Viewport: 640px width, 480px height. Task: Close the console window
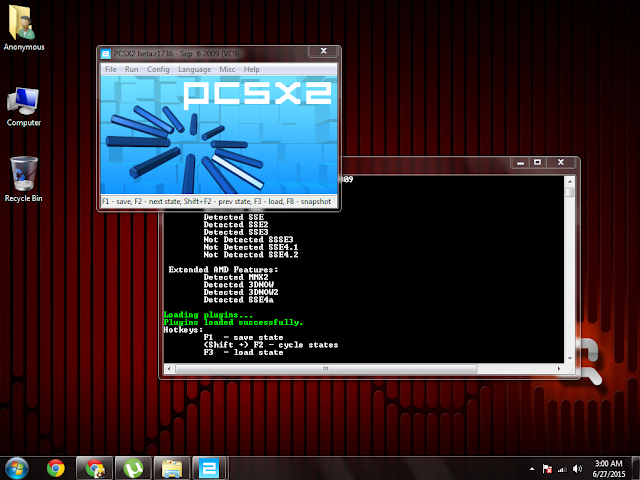coord(561,162)
